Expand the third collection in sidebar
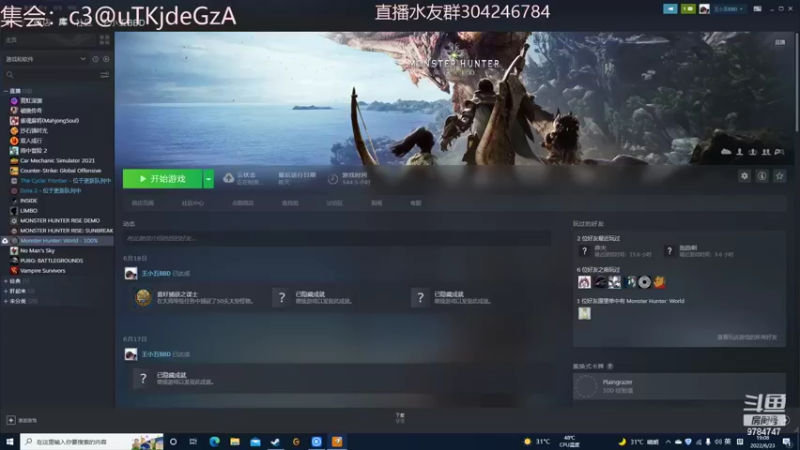The height and width of the screenshot is (450, 800). click(x=6, y=291)
